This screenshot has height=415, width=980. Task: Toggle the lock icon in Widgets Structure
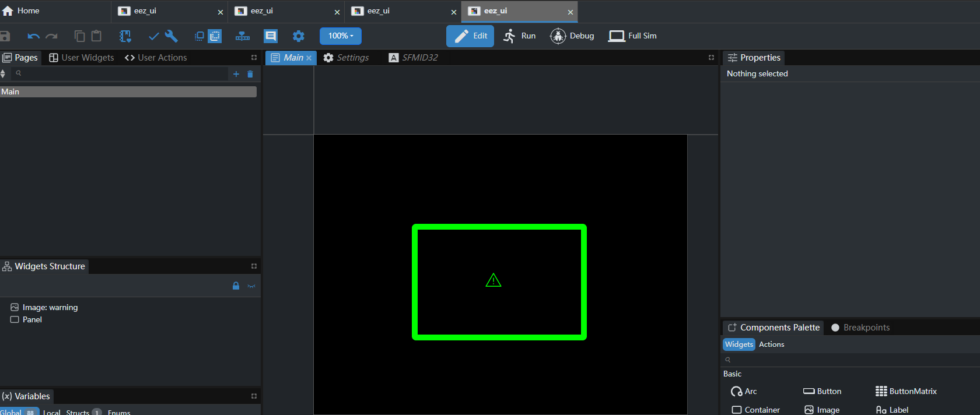pos(236,286)
